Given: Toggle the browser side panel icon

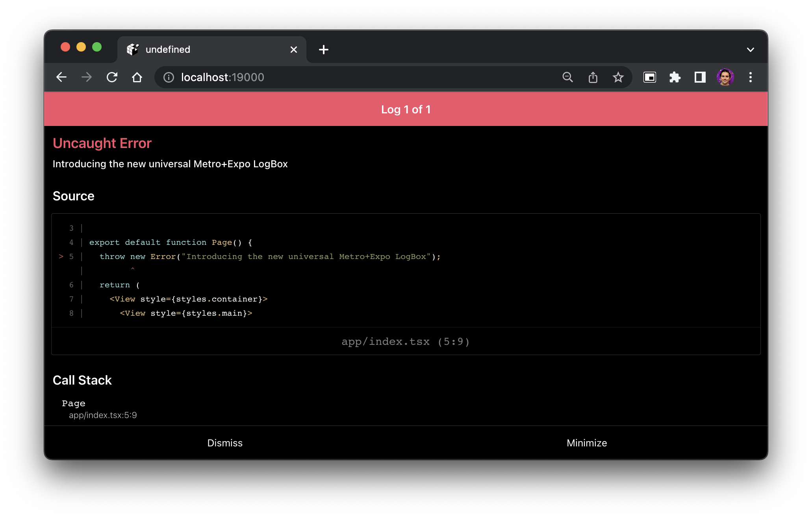Looking at the screenshot, I should (x=700, y=77).
